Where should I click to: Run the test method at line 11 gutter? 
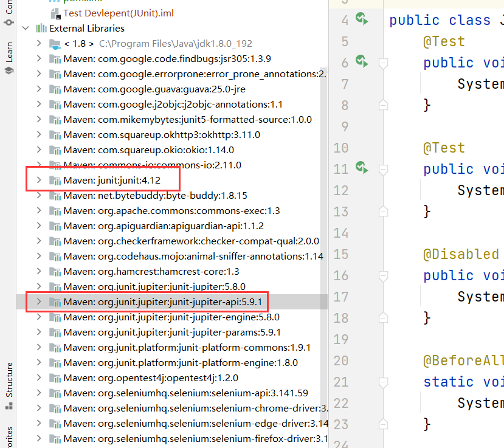[x=362, y=168]
